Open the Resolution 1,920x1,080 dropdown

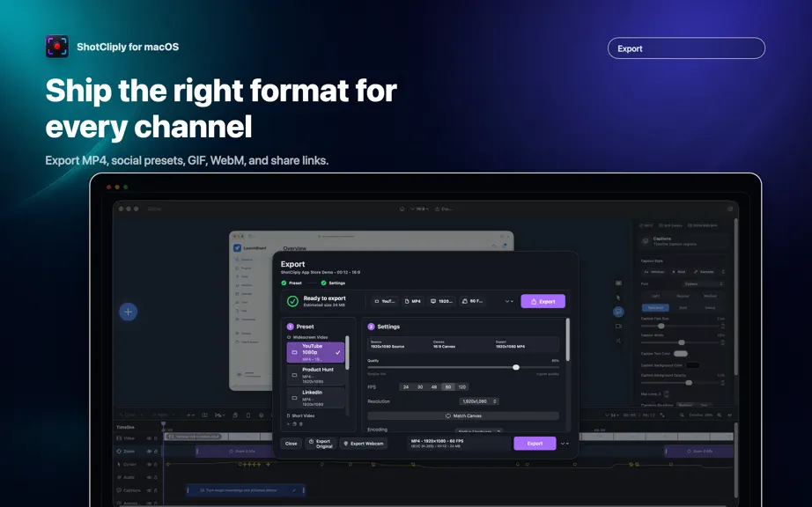pyautogui.click(x=479, y=401)
